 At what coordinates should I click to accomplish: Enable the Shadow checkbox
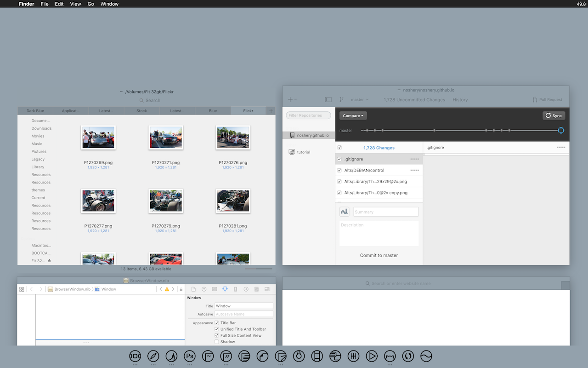click(217, 342)
